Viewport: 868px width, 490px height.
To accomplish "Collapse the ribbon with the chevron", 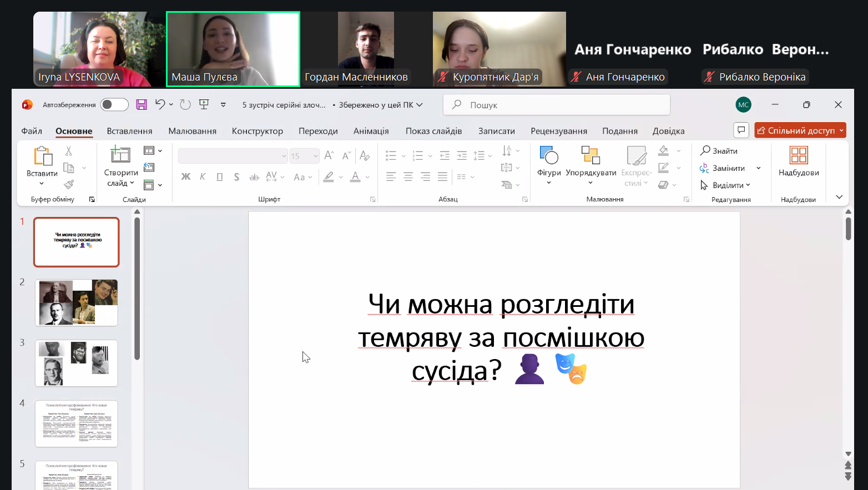I will click(839, 197).
